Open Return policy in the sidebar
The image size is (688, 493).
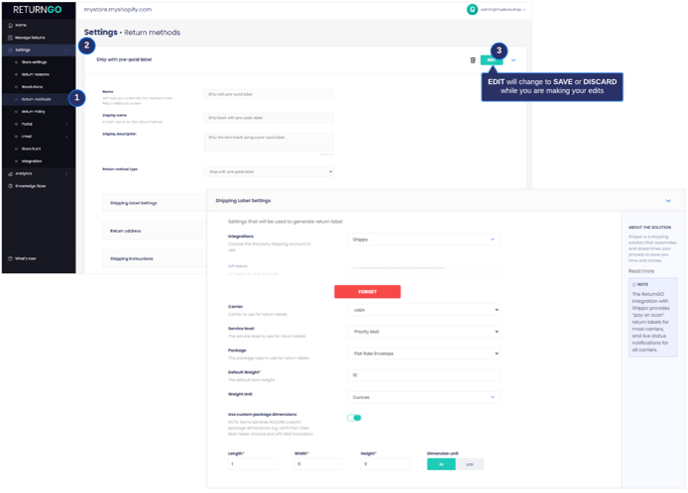[x=33, y=111]
